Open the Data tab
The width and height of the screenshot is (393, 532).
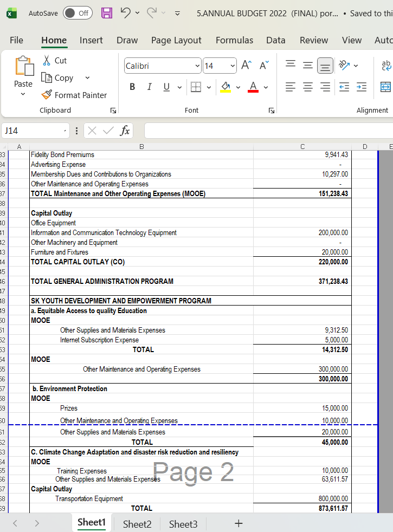tap(275, 41)
